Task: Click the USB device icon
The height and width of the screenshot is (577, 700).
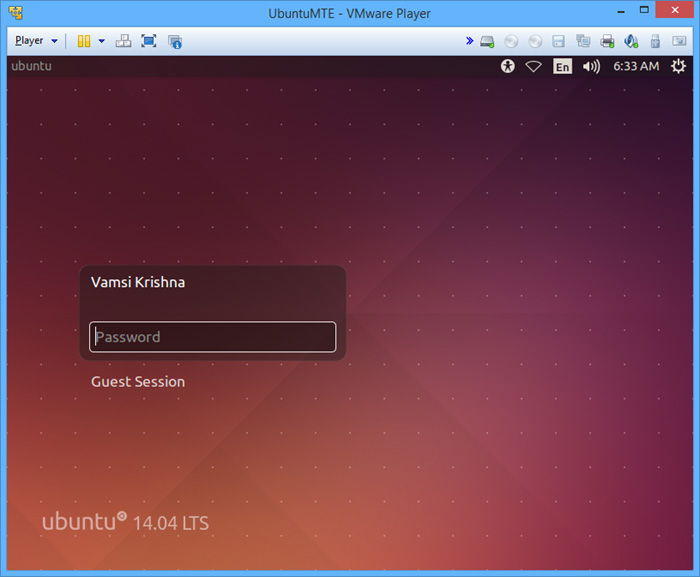Action: 655,42
